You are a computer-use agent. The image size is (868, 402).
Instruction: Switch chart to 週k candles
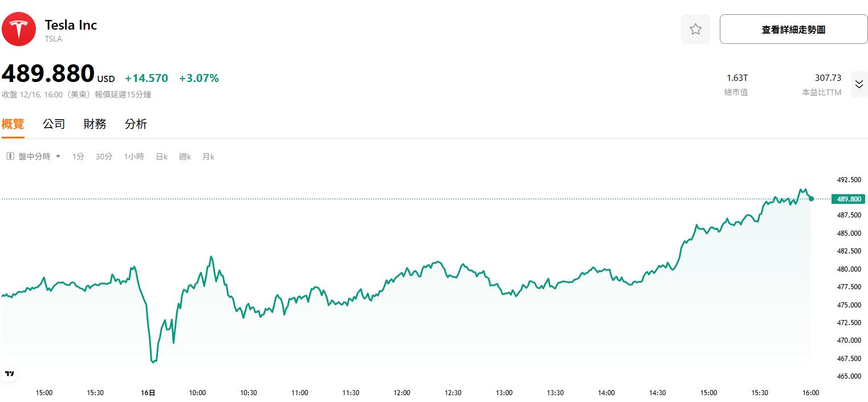pyautogui.click(x=185, y=156)
